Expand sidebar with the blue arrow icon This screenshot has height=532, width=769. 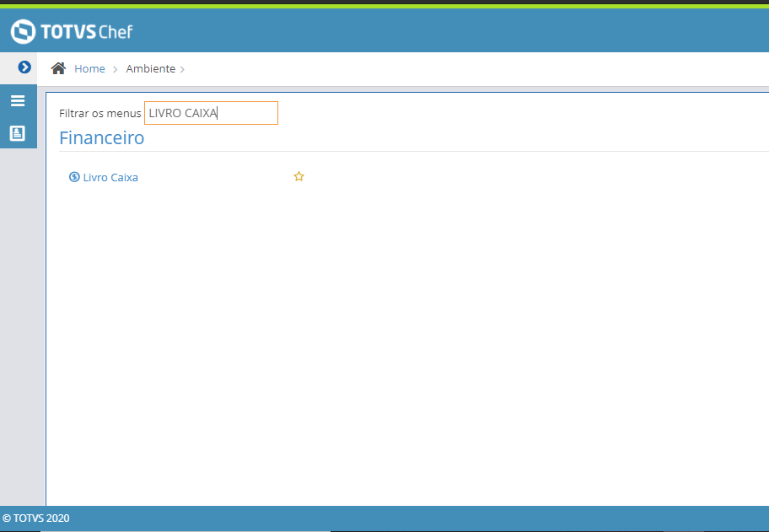click(24, 67)
